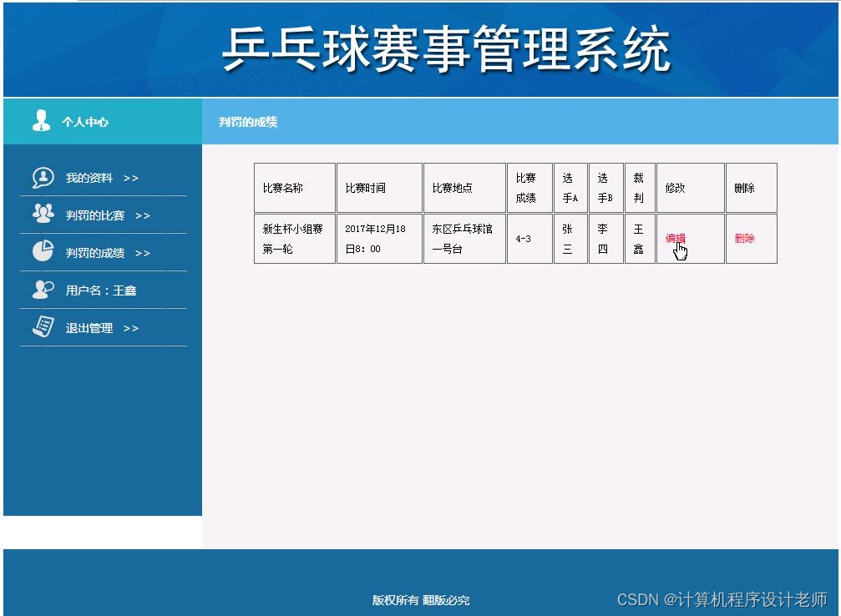Screen dimensions: 841x616
Task: Click the 判罚的成绩 page title bar text
Action: pyautogui.click(x=248, y=122)
